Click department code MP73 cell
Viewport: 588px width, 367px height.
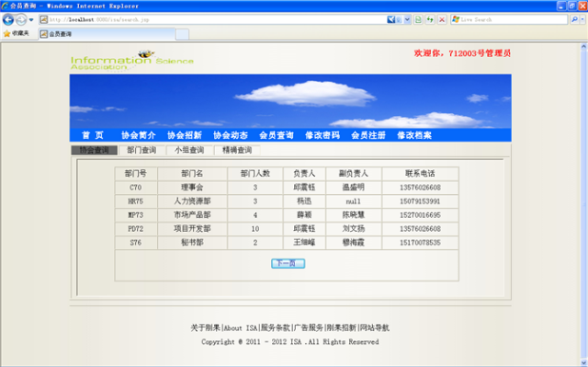136,215
